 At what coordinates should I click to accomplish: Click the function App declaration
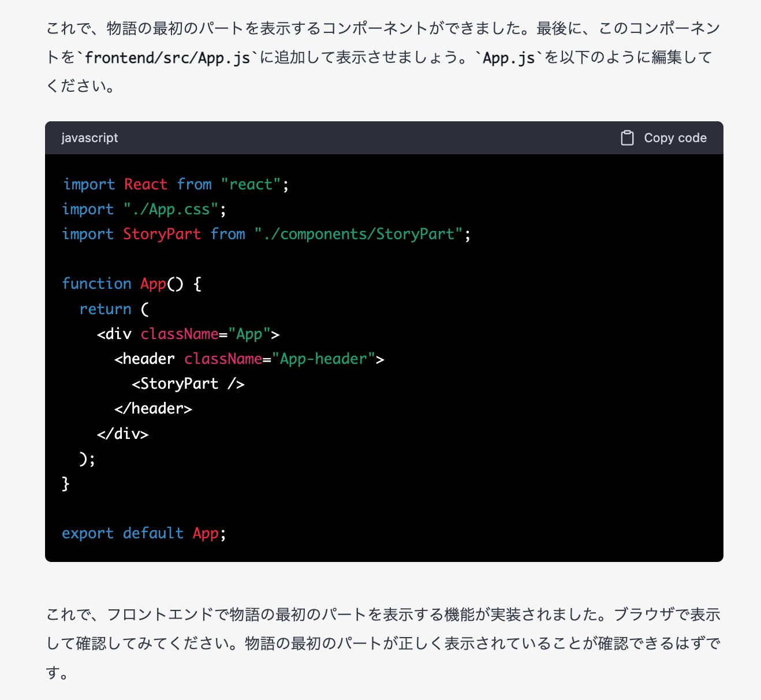pos(130,284)
